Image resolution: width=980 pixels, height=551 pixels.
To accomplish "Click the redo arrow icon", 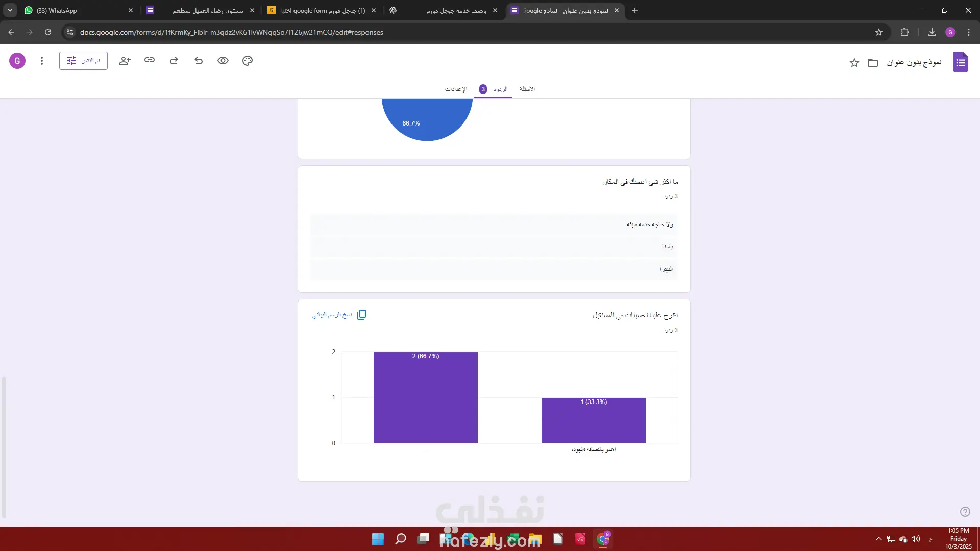I will (174, 61).
